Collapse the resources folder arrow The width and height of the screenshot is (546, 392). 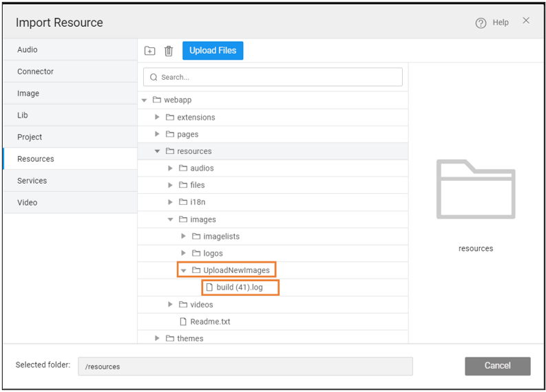[x=157, y=151]
